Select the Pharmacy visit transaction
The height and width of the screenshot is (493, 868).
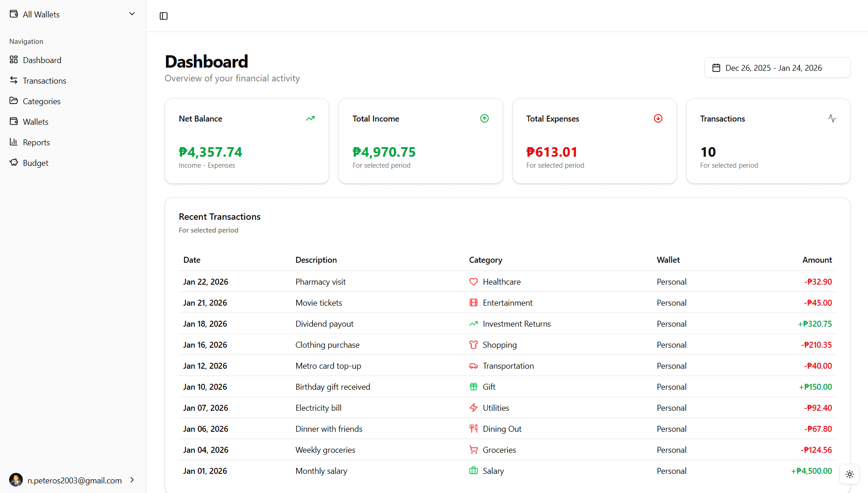point(507,281)
